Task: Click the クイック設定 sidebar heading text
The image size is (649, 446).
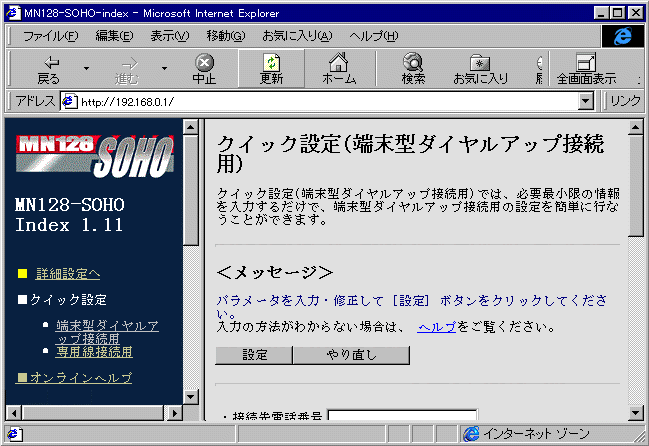Action: [x=68, y=299]
